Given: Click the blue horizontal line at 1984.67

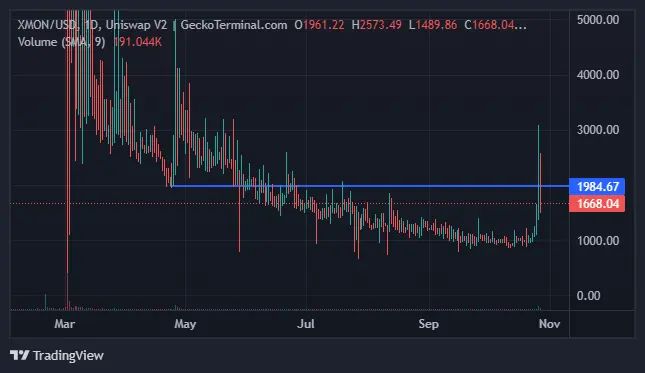Looking at the screenshot, I should coord(370,186).
